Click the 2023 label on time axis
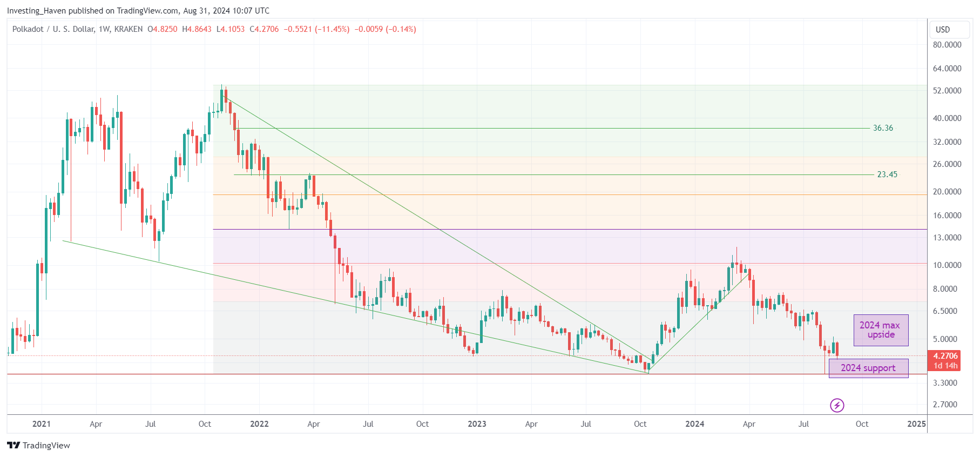The width and height of the screenshot is (980, 457). coord(477,424)
